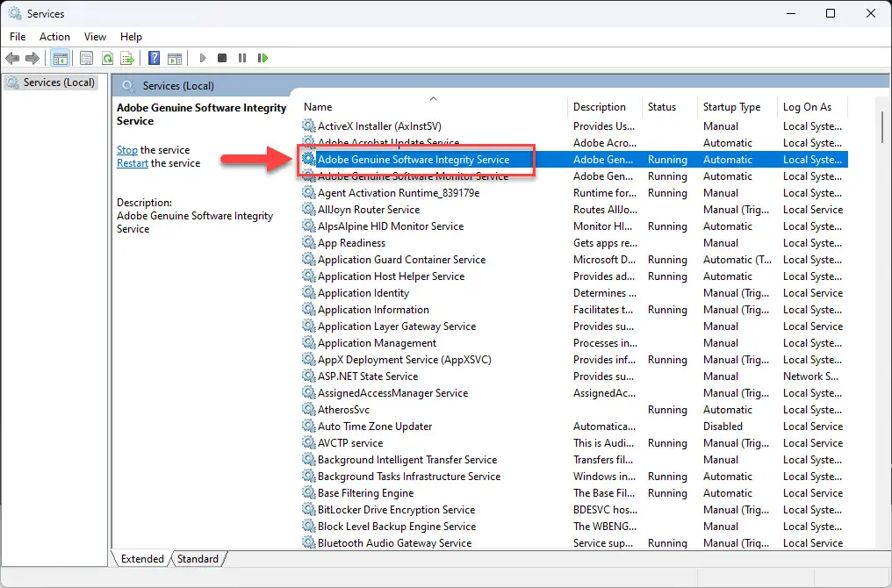Image resolution: width=892 pixels, height=588 pixels.
Task: Select Application Guard Container Service
Action: click(x=401, y=259)
